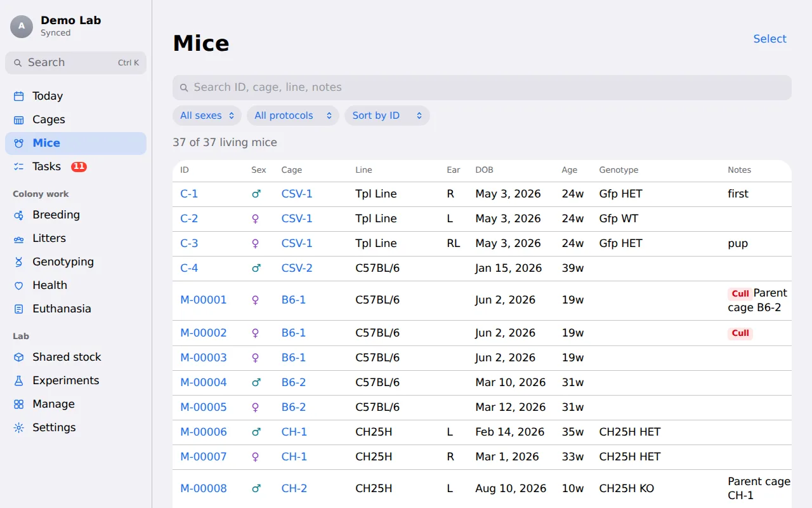The height and width of the screenshot is (508, 812).
Task: Click the Jan 15, 2026 date cell
Action: 509,268
